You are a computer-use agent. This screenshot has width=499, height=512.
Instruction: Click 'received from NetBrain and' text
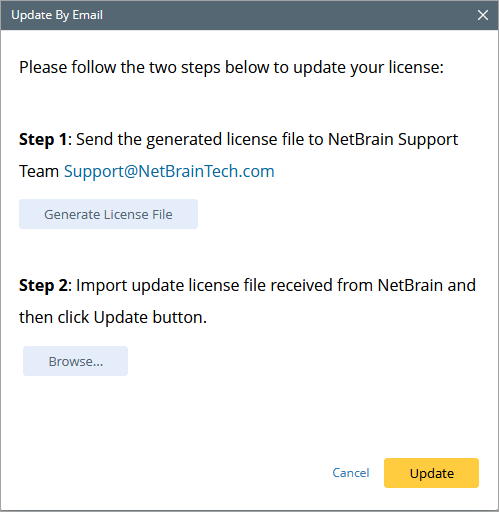[x=373, y=285]
